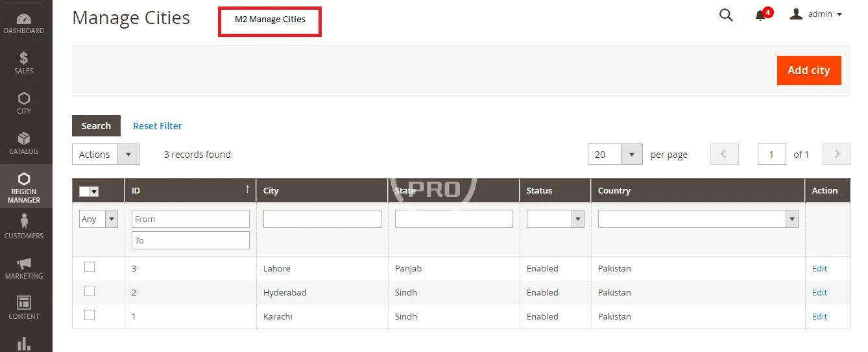Image resolution: width=868 pixels, height=352 pixels.
Task: Expand the Actions dropdown
Action: (x=106, y=155)
